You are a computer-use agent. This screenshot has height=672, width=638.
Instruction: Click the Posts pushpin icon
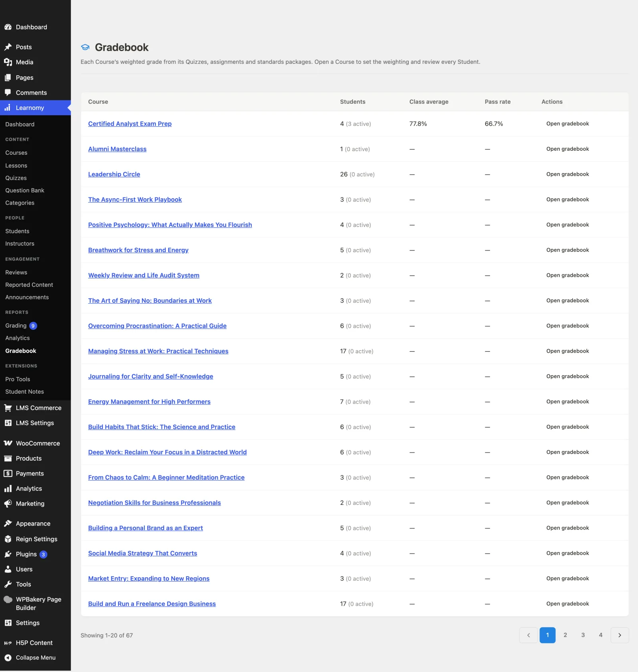[8, 47]
